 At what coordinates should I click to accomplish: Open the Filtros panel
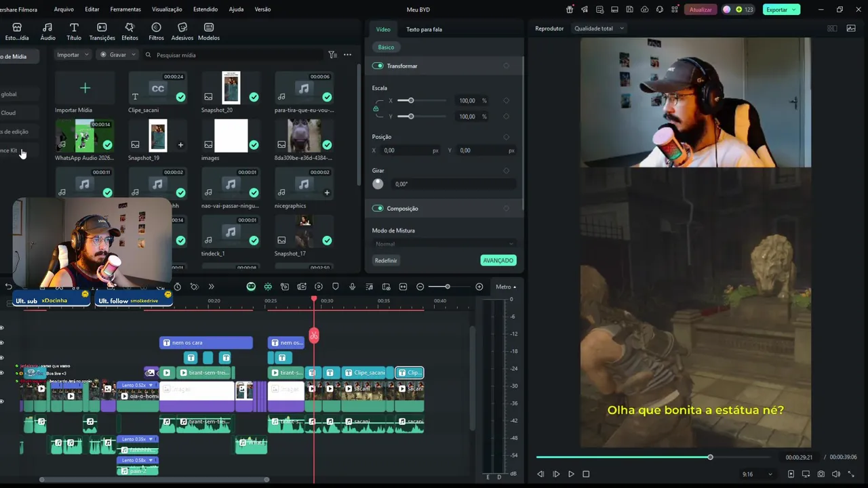156,31
